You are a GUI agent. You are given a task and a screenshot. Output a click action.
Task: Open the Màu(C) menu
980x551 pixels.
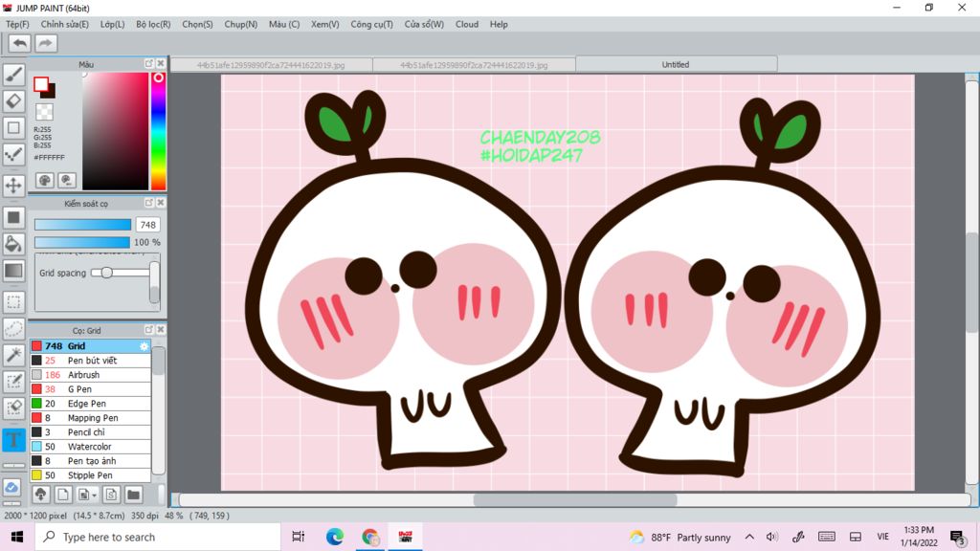click(284, 24)
